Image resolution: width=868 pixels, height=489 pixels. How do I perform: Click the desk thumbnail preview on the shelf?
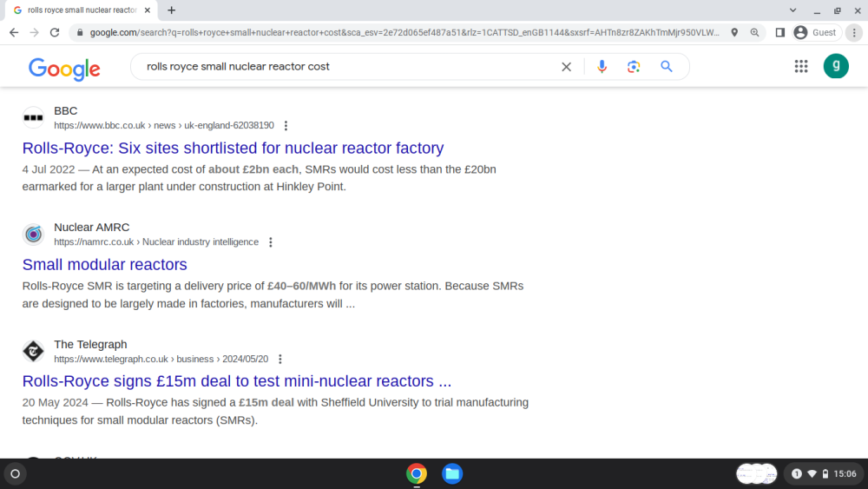pos(757,473)
